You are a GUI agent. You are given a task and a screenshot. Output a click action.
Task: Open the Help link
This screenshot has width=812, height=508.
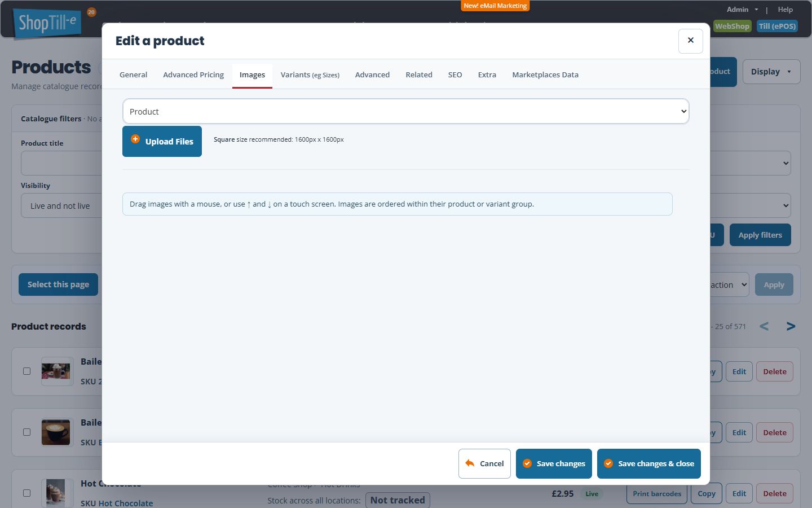tap(785, 10)
